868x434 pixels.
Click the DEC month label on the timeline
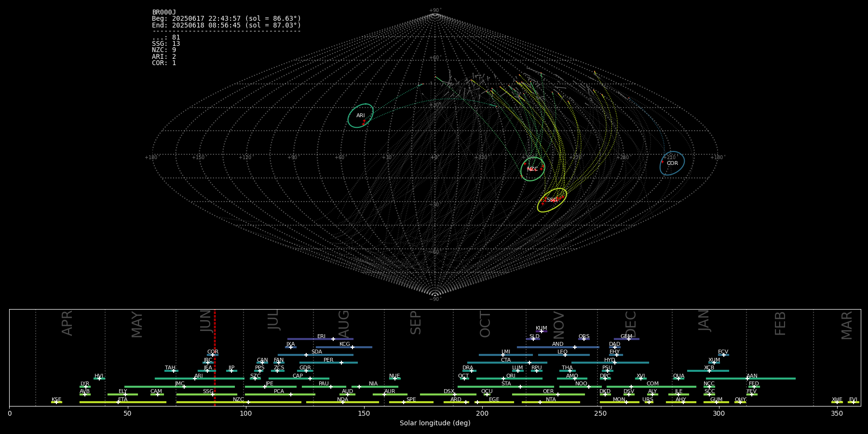click(631, 324)
